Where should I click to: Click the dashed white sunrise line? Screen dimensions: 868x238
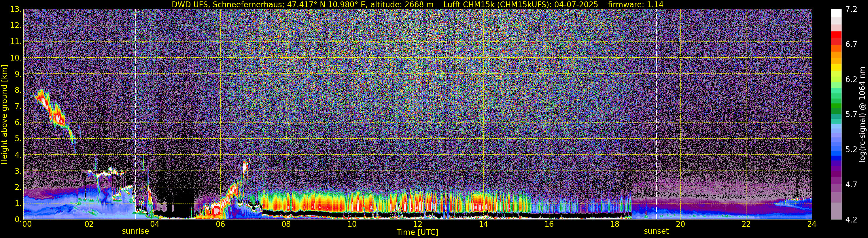point(135,114)
